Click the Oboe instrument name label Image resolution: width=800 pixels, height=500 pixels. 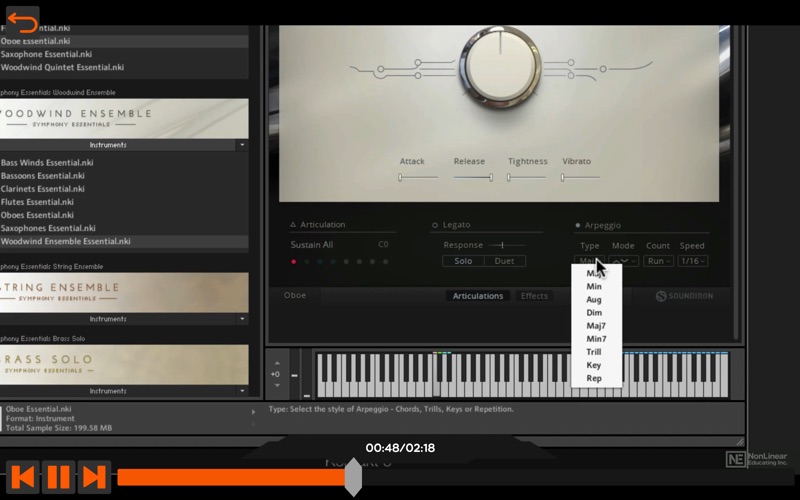click(295, 295)
